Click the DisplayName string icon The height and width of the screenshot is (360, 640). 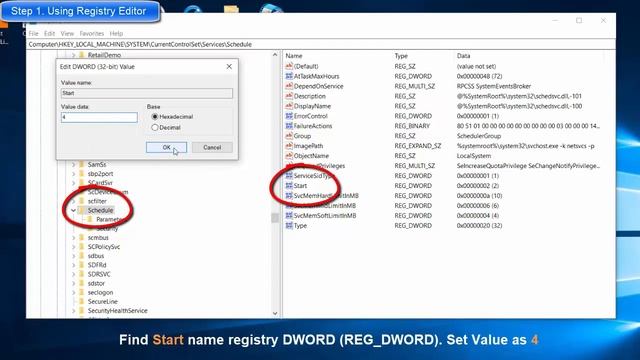pyautogui.click(x=289, y=106)
